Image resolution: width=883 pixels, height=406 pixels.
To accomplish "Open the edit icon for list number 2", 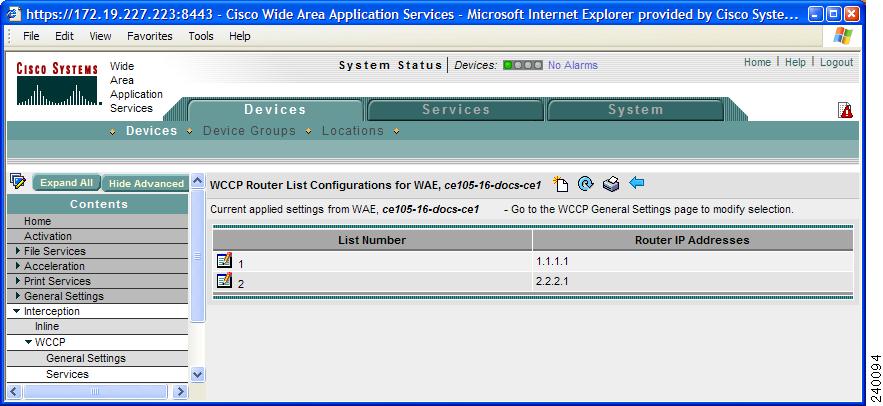I will pyautogui.click(x=224, y=280).
